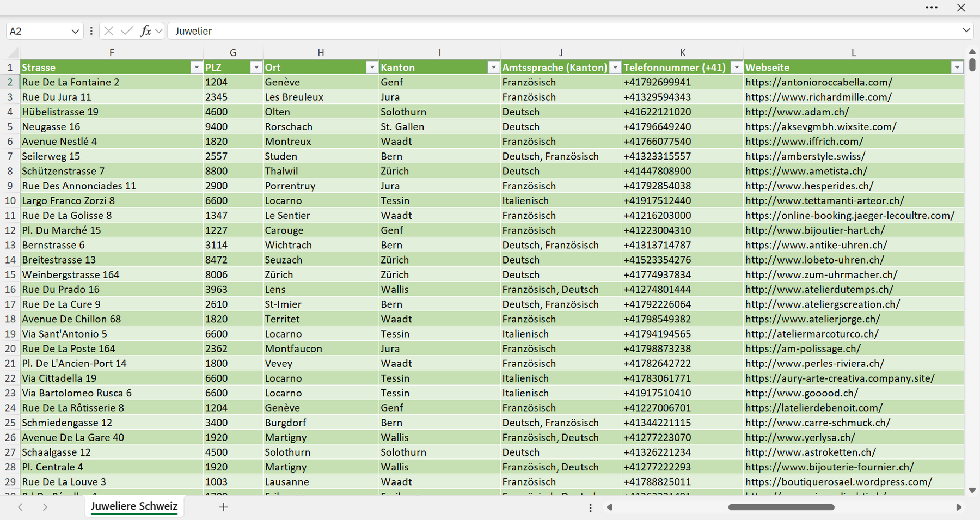Image resolution: width=980 pixels, height=520 pixels.
Task: Open the Name Box dropdown arrow
Action: pos(75,32)
